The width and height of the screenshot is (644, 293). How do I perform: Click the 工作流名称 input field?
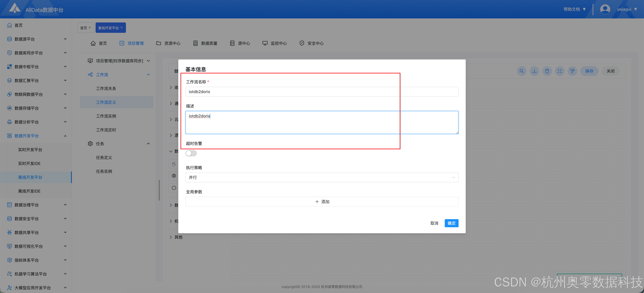(x=322, y=92)
